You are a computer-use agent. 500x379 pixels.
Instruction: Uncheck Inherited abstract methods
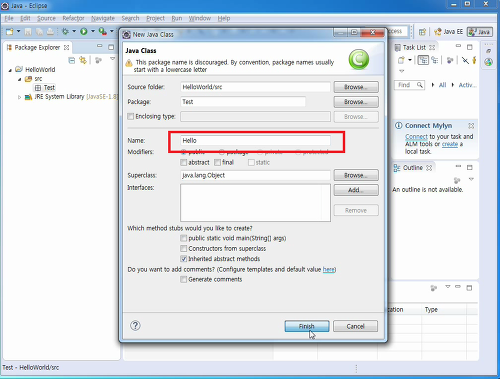click(x=183, y=259)
